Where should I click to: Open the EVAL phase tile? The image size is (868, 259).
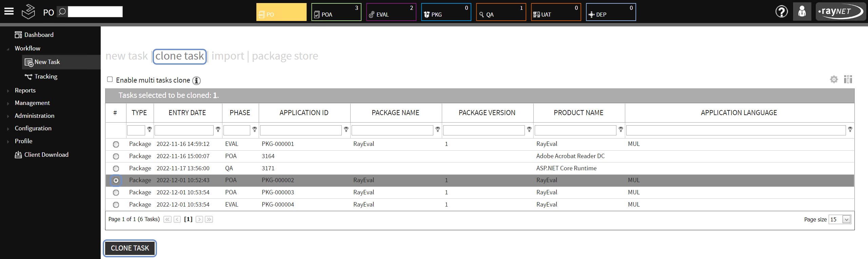coord(391,12)
